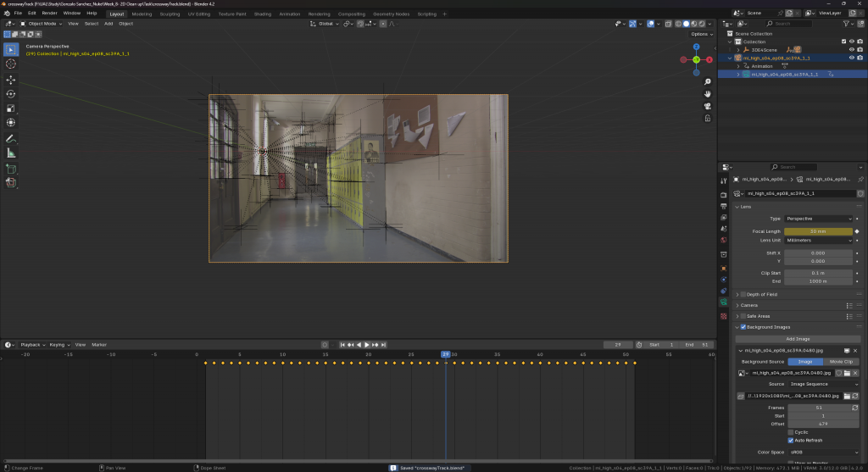Select the Select Box tool

click(x=10, y=50)
